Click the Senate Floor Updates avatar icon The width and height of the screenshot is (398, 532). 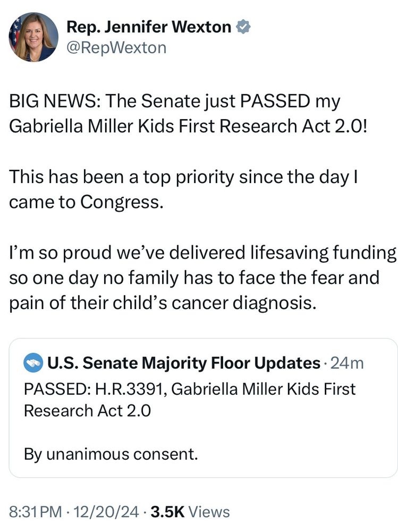[33, 363]
